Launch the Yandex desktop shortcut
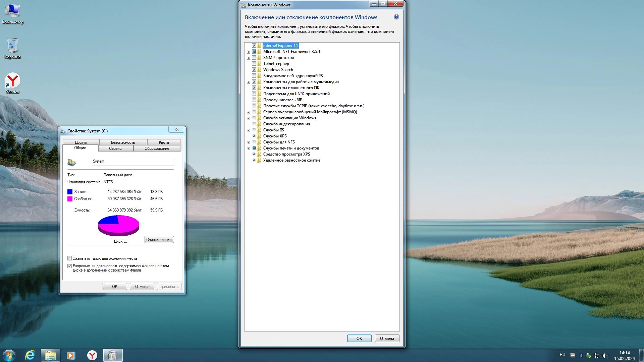This screenshot has height=362, width=644. coord(12,82)
